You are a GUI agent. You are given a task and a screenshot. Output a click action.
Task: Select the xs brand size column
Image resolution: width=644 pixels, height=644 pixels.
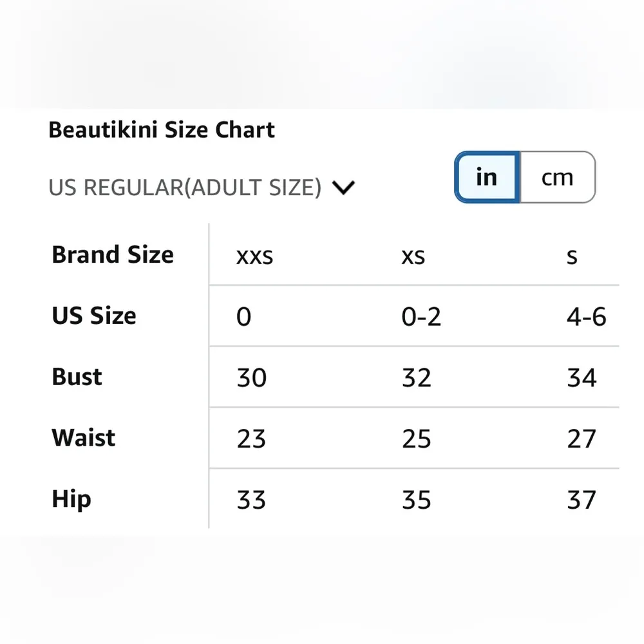[413, 256]
